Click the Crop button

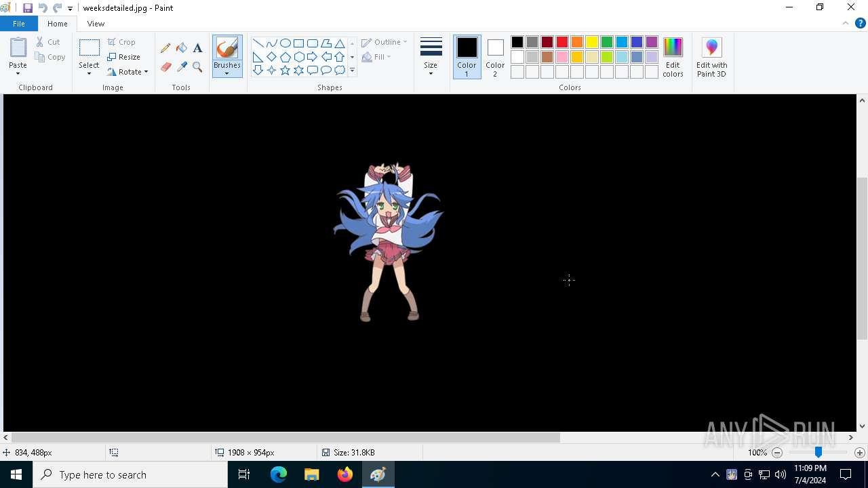pyautogui.click(x=121, y=42)
